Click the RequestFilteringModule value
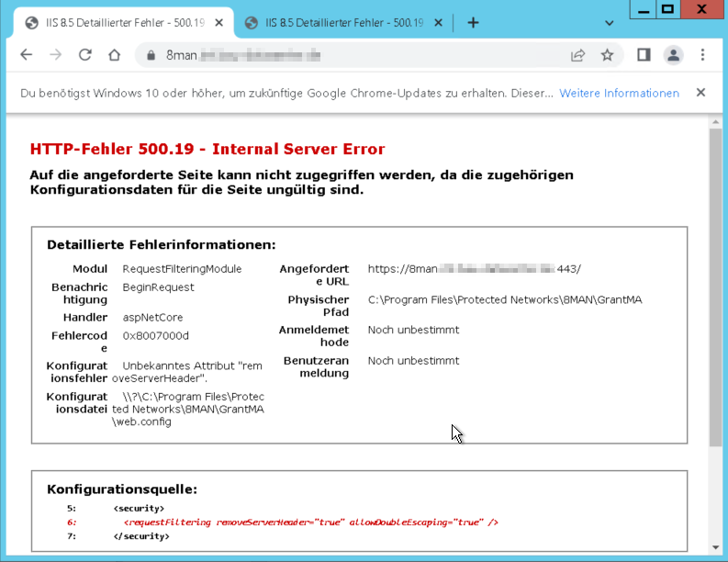 pos(182,269)
